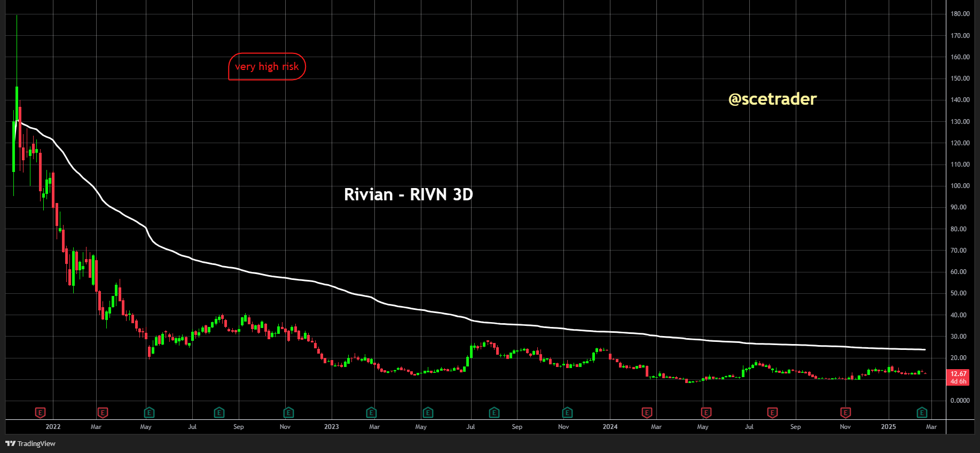Click the 80.00 price axis label
Screen dimensions: 980x453
[959, 229]
